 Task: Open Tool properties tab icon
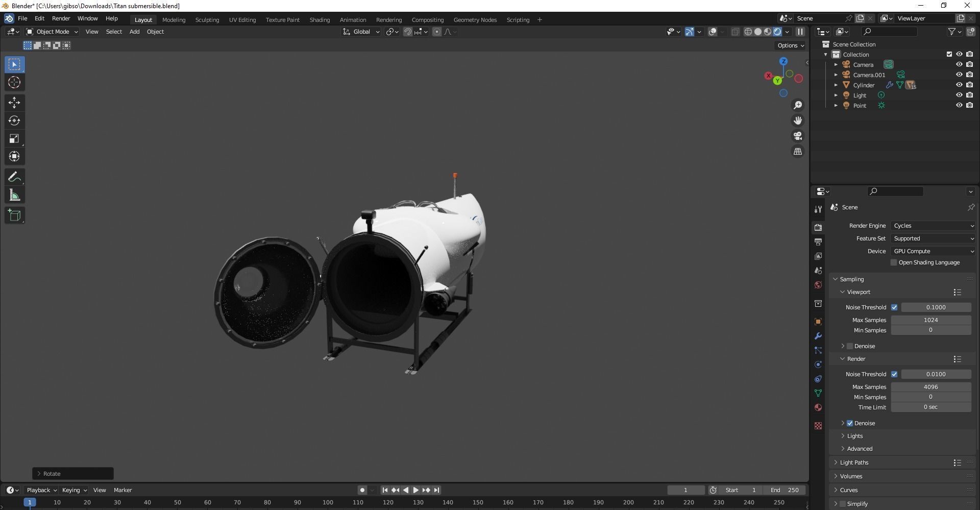[818, 209]
